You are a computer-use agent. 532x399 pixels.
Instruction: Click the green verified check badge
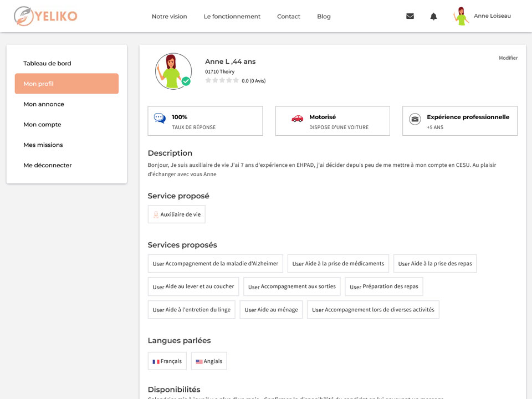(x=186, y=81)
